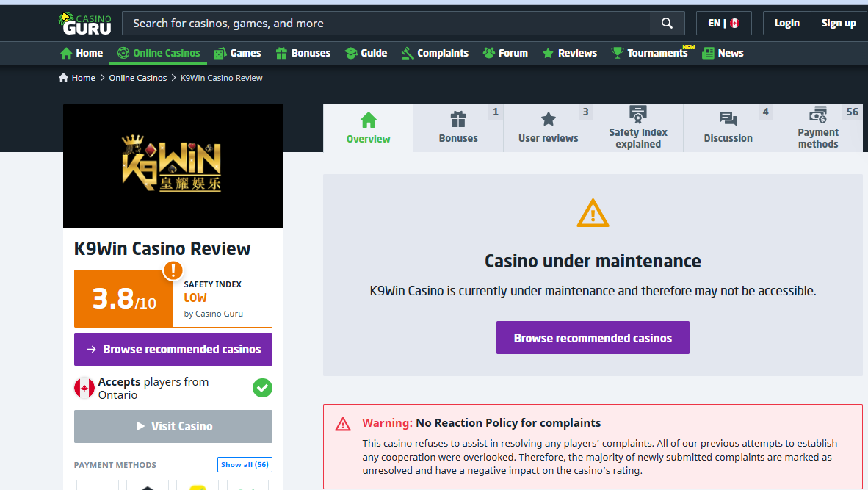Click the orange safety index warning icon
This screenshot has height=490, width=868.
(x=173, y=270)
